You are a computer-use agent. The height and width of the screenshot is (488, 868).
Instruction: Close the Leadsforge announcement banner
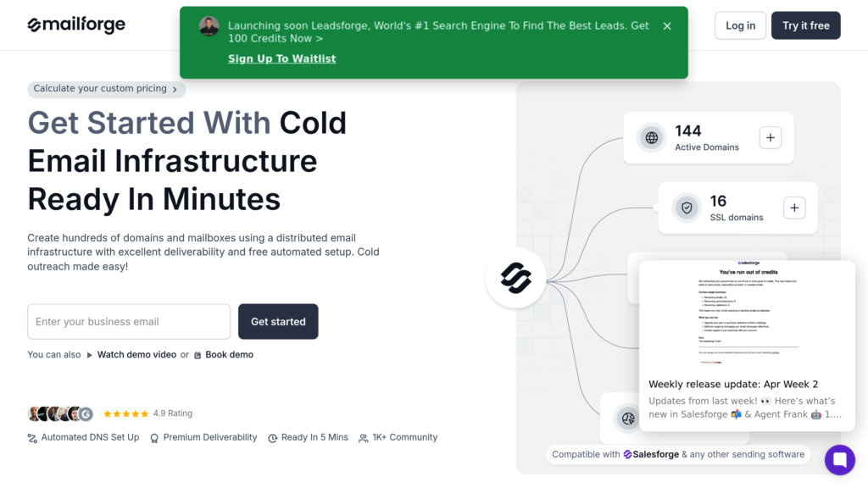click(x=667, y=26)
